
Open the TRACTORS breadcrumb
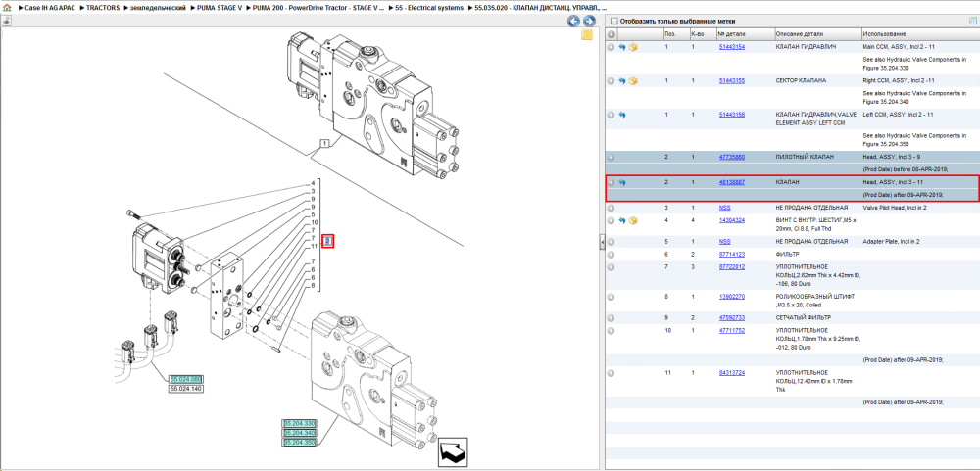click(x=103, y=8)
